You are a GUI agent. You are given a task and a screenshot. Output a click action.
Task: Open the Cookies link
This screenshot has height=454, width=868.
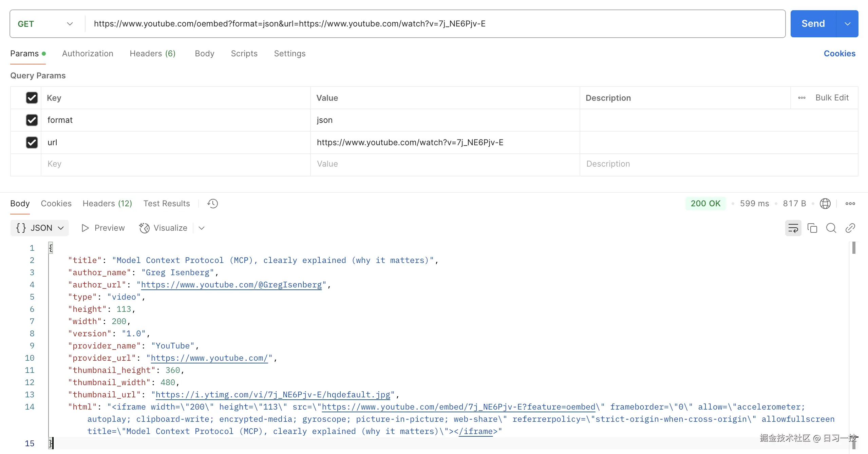(839, 53)
